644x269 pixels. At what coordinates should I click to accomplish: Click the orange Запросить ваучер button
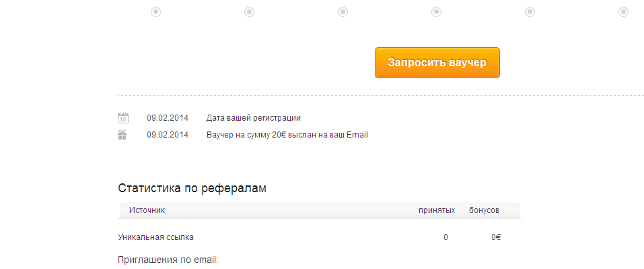coord(437,63)
